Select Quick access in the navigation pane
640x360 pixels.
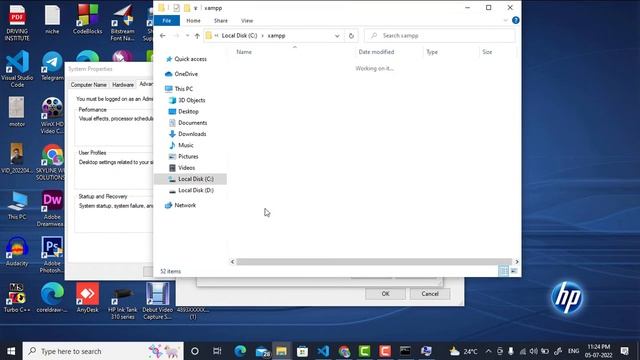(x=186, y=59)
